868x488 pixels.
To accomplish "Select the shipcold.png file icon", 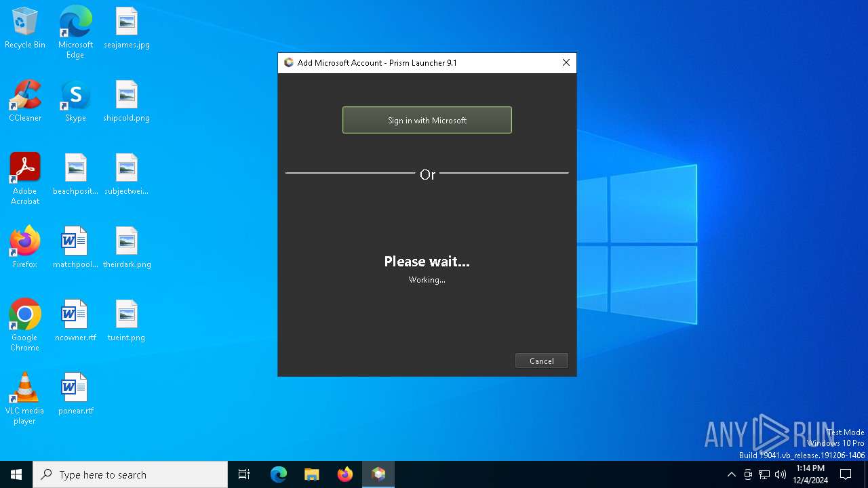I will (127, 101).
